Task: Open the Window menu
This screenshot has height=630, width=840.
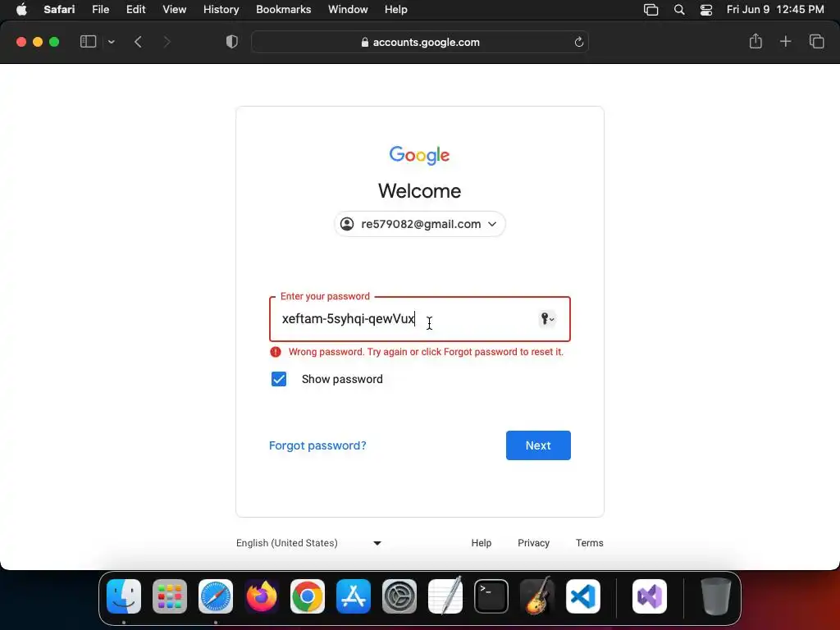Action: [x=348, y=9]
